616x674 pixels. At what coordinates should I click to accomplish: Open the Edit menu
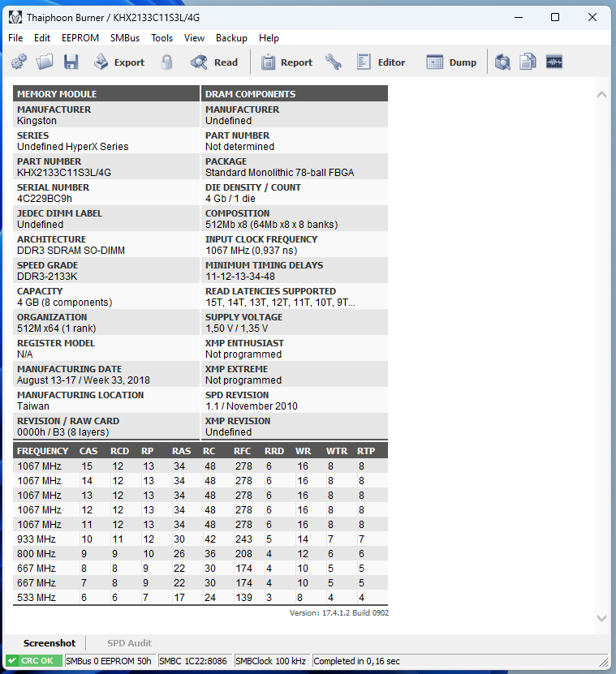(42, 38)
